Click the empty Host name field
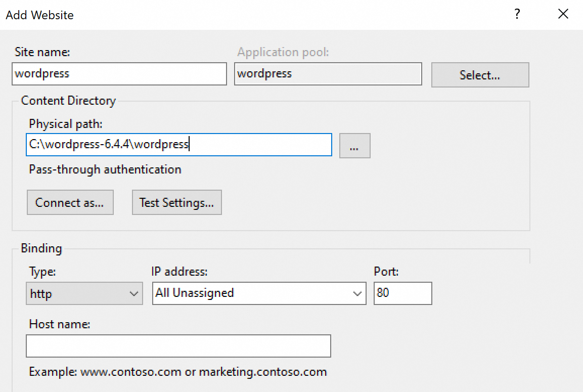The image size is (583, 392). pyautogui.click(x=178, y=346)
